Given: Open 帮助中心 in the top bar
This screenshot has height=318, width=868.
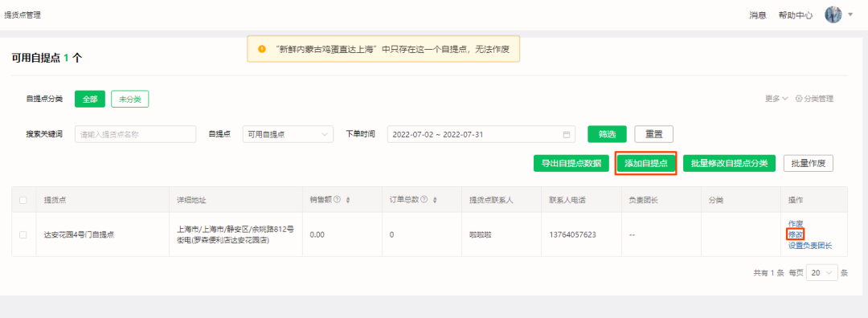Looking at the screenshot, I should (x=796, y=15).
